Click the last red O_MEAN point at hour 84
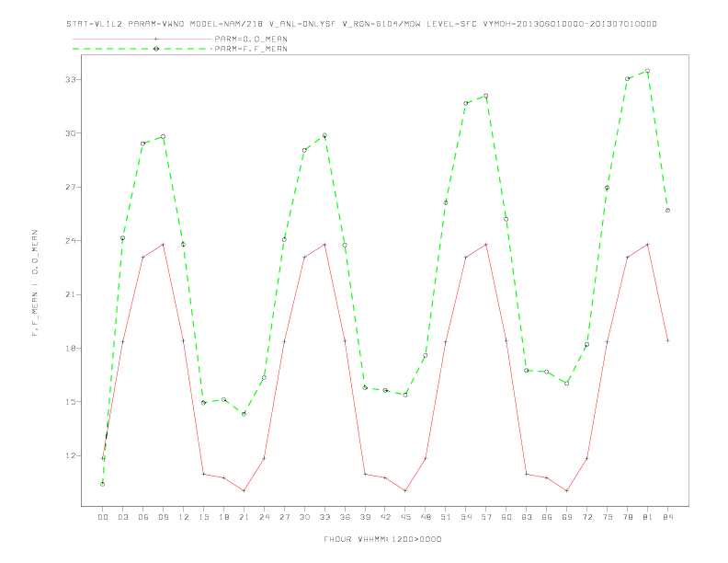728x563 pixels. (x=667, y=340)
